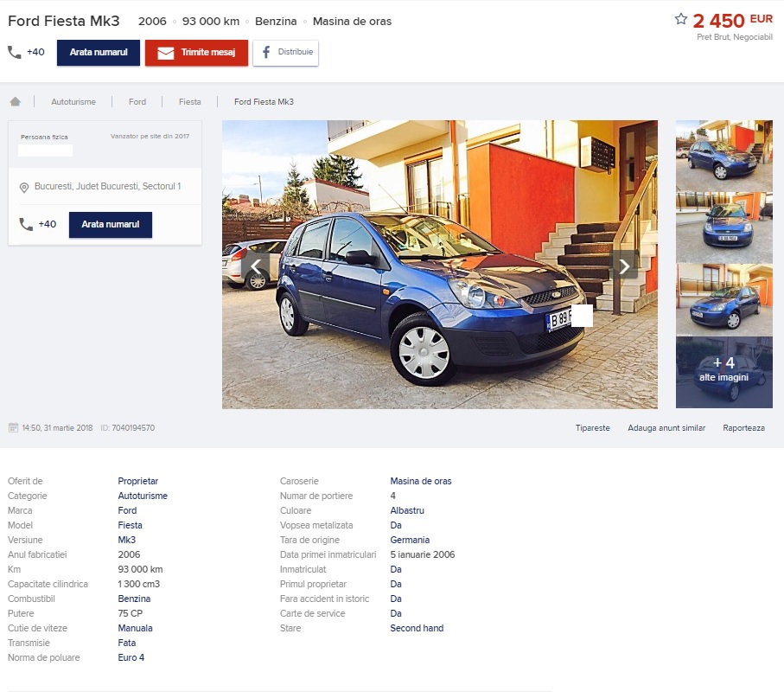Click the phone icon in the header
This screenshot has height=698, width=784.
(x=15, y=52)
